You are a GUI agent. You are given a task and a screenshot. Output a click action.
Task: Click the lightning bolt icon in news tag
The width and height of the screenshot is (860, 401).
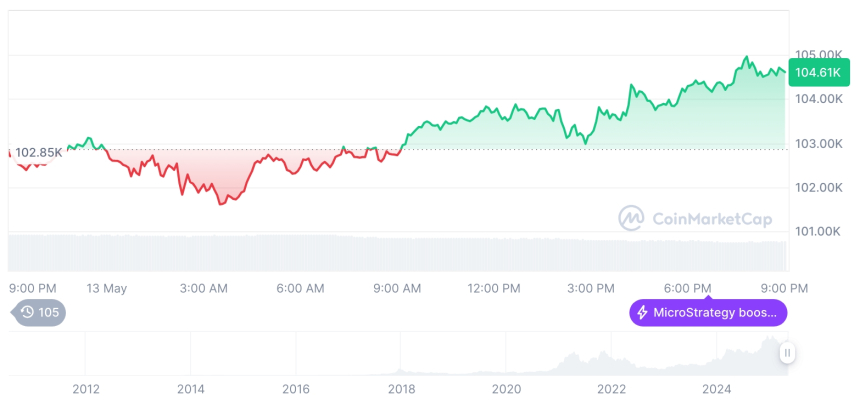(x=642, y=313)
